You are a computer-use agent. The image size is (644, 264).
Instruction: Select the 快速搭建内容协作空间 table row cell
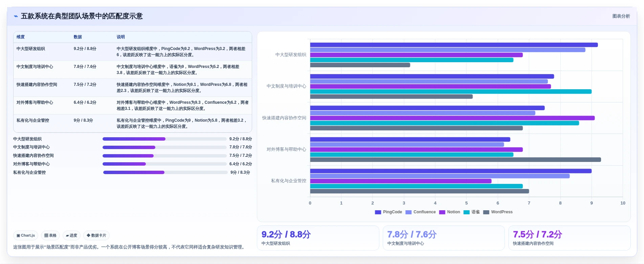pos(37,85)
